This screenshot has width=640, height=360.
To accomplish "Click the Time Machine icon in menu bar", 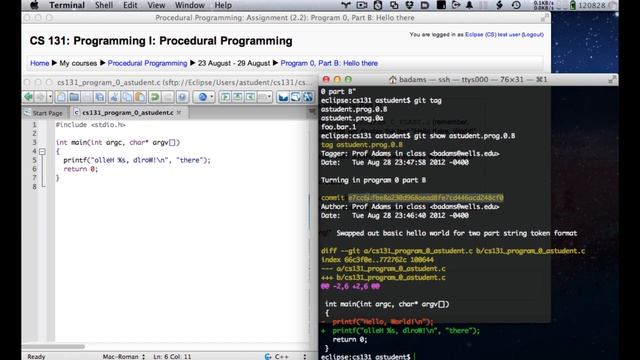I will (516, 5).
